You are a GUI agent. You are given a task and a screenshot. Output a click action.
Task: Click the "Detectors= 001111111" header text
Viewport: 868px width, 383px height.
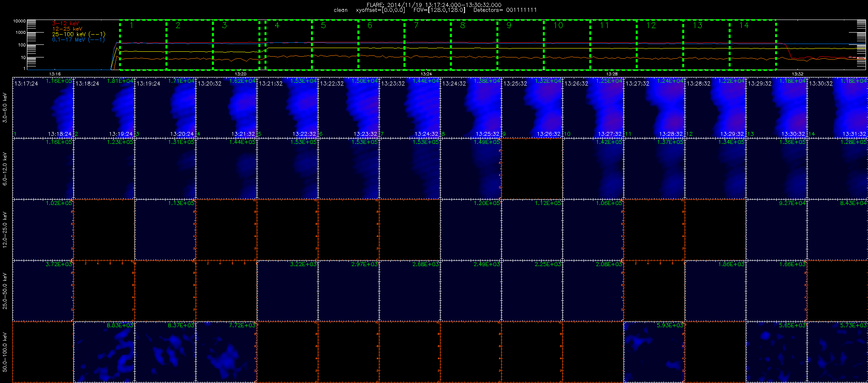tap(505, 10)
